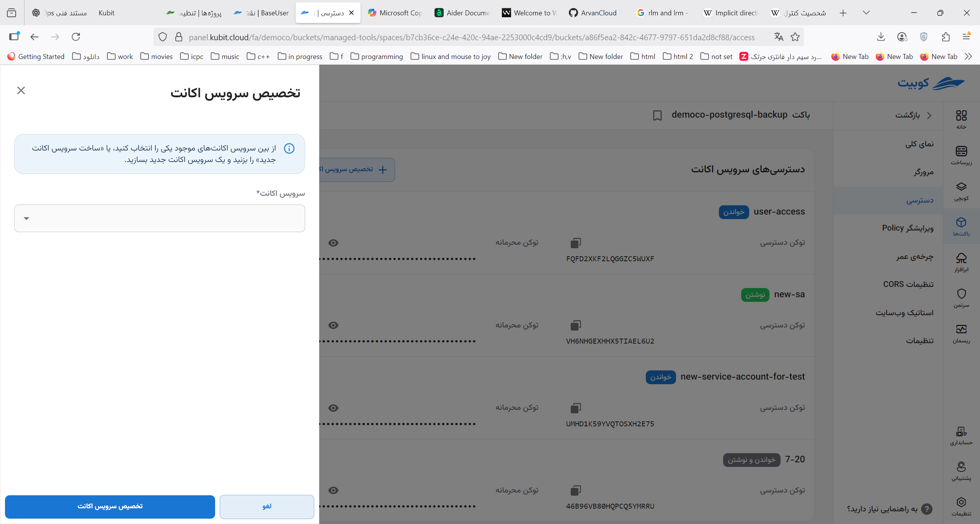The height and width of the screenshot is (524, 980).
Task: Click the + تخصیص سرویس اکانت page button
Action: coord(357,169)
